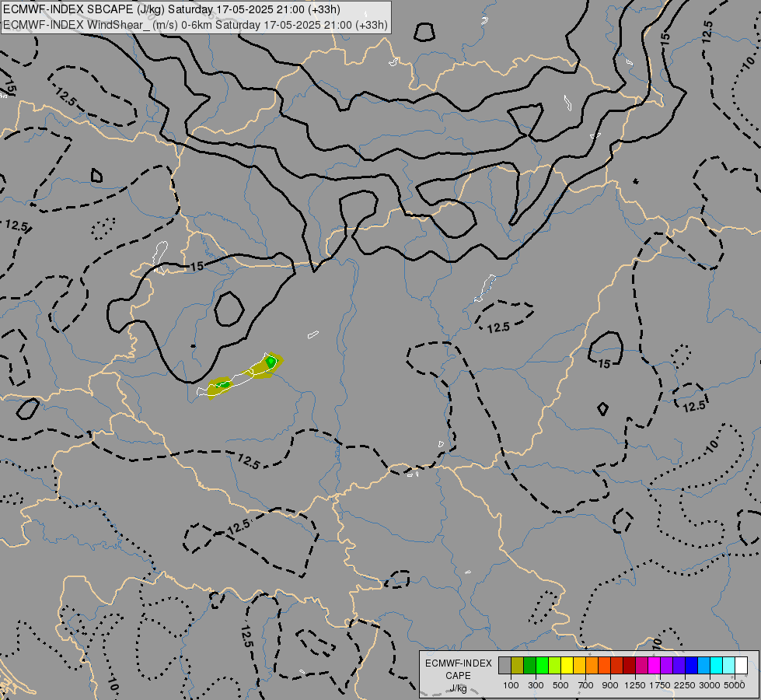Click the ECMWF-INDEX label in the legend

click(459, 663)
